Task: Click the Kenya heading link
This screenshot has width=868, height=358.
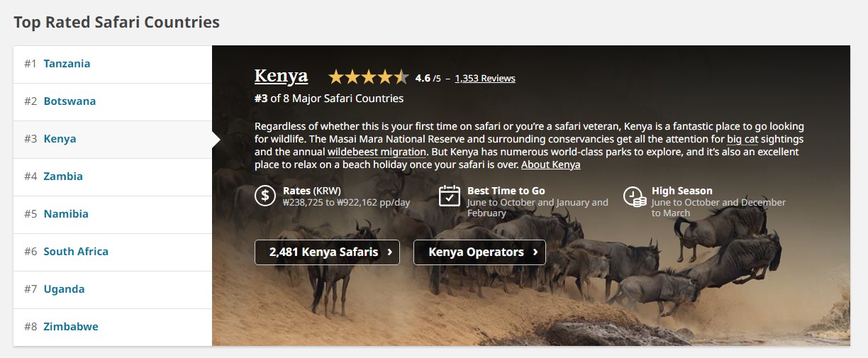Action: click(x=281, y=76)
